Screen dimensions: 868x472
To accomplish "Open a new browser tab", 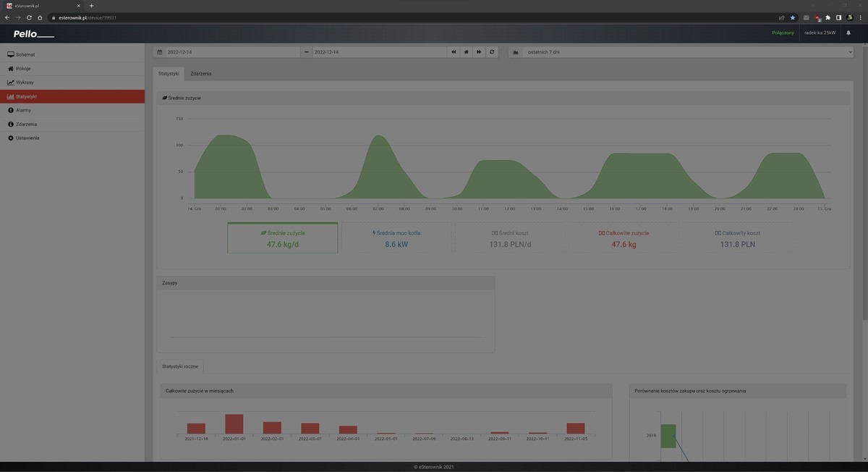I will click(91, 6).
